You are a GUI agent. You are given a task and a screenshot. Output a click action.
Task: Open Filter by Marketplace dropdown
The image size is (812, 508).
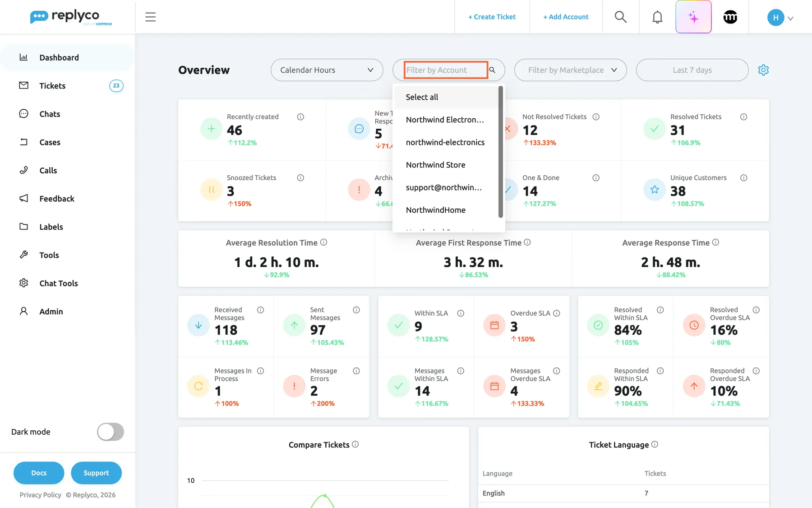click(570, 70)
